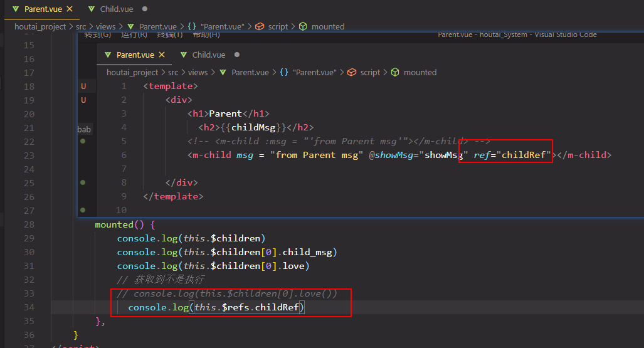This screenshot has height=348, width=644.
Task: Select views in inset breadcrumb
Action: pyautogui.click(x=198, y=72)
